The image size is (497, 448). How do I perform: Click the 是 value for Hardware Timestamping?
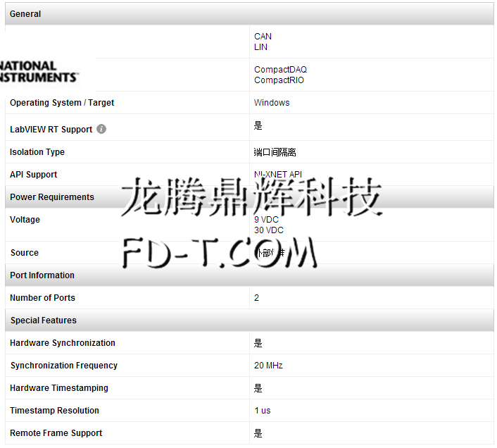(258, 388)
